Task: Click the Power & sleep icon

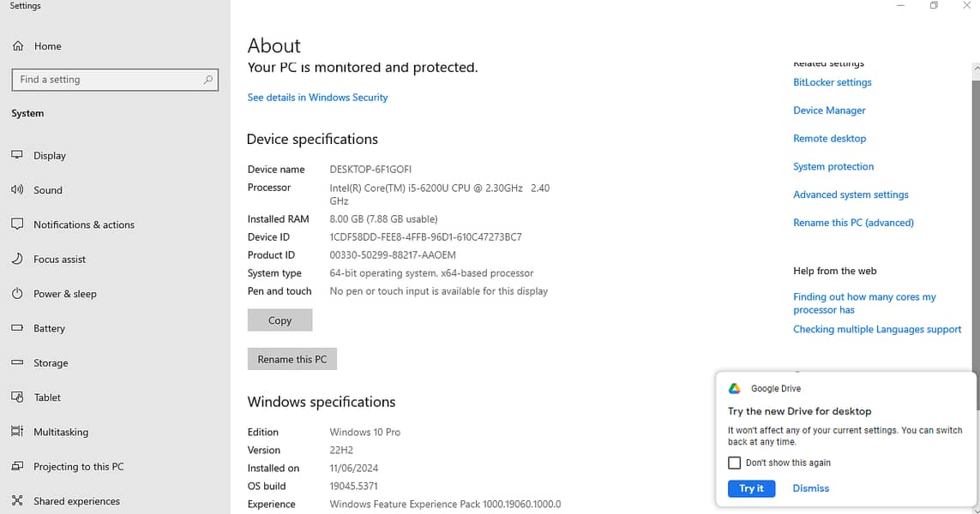Action: (17, 293)
